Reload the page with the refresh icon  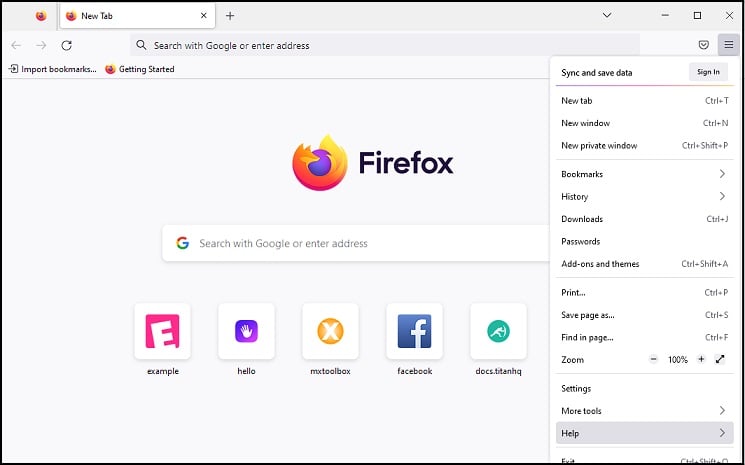(x=67, y=45)
